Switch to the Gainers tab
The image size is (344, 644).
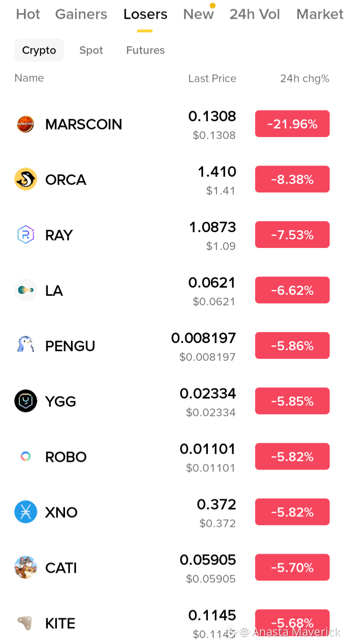[x=81, y=14]
